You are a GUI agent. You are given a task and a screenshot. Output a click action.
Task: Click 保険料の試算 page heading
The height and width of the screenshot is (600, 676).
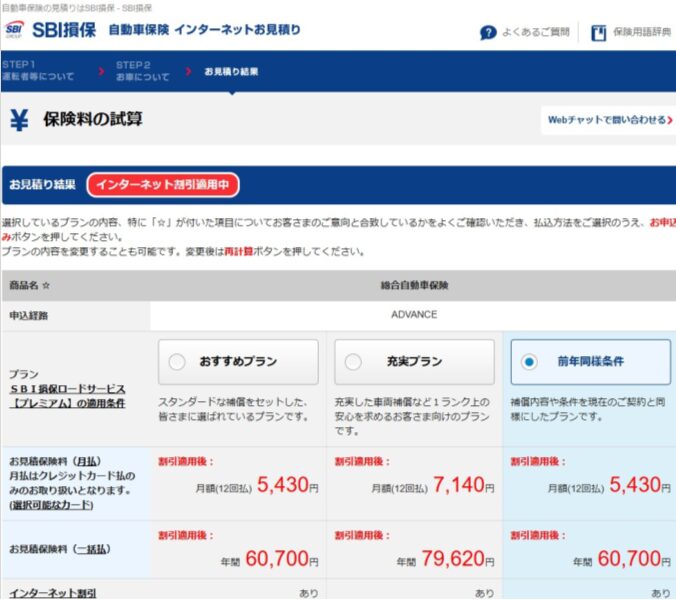93,119
